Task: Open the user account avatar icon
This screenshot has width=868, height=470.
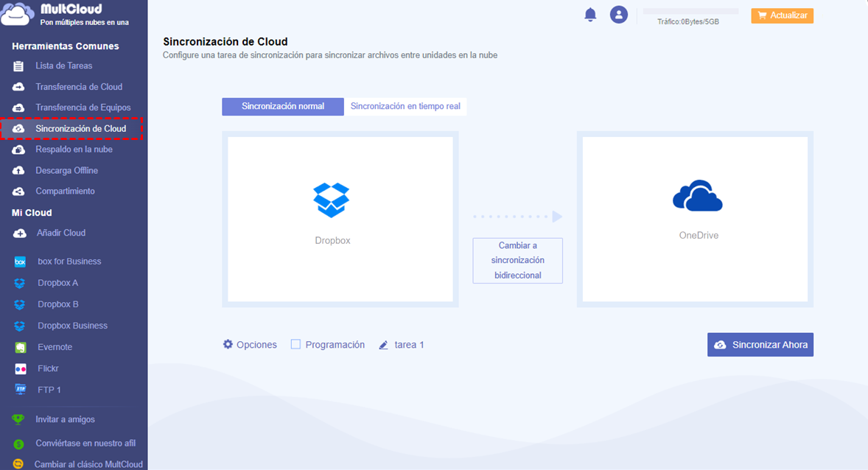Action: (x=618, y=15)
